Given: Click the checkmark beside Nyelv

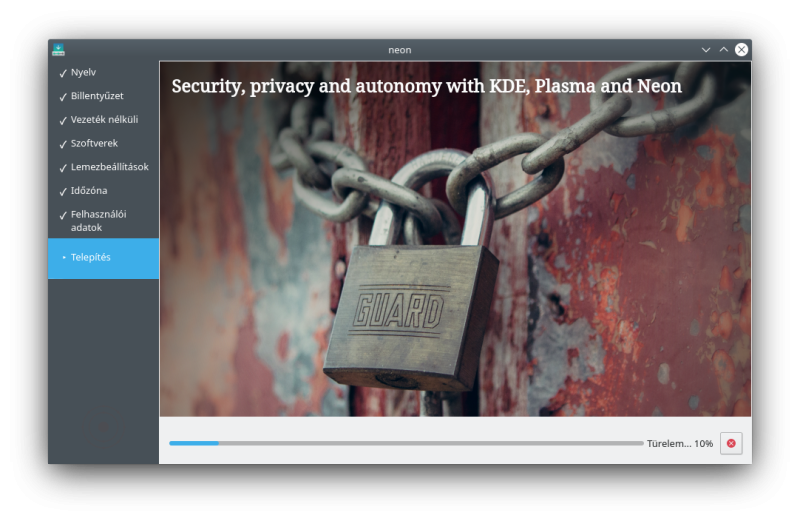Looking at the screenshot, I should point(63,73).
